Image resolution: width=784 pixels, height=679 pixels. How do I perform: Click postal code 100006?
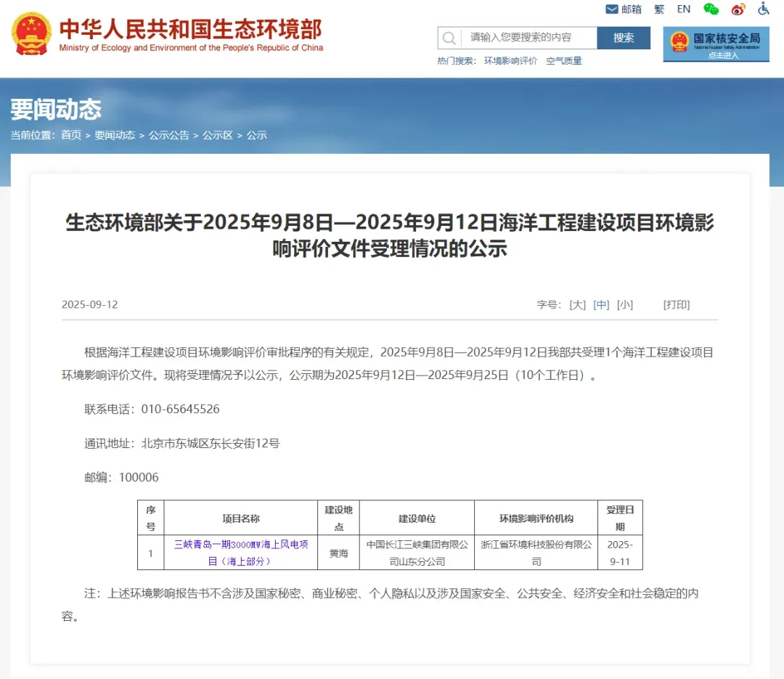139,477
